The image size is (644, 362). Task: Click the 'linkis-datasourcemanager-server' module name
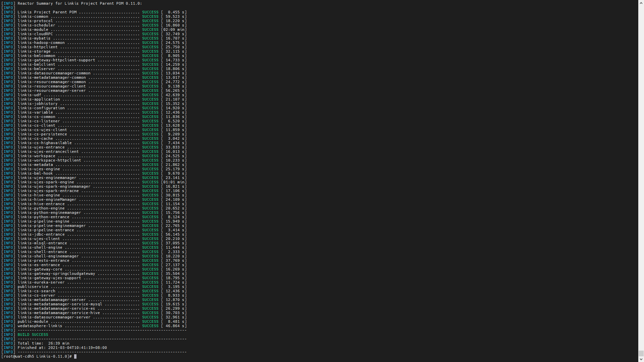tap(54, 317)
